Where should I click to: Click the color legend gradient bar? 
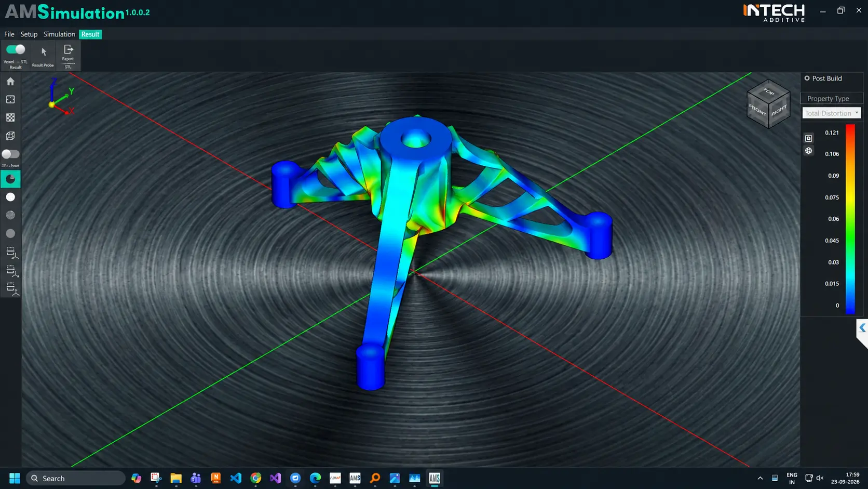pyautogui.click(x=850, y=219)
